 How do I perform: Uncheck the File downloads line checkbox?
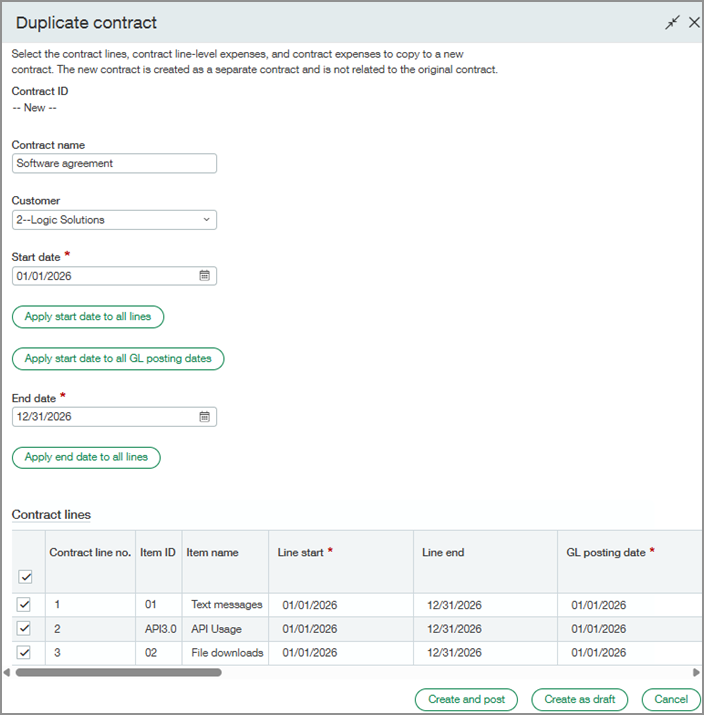pyautogui.click(x=24, y=653)
